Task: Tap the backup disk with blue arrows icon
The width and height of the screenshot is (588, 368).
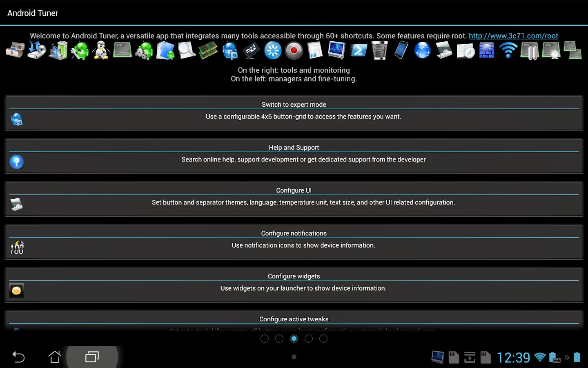Action: [37, 51]
